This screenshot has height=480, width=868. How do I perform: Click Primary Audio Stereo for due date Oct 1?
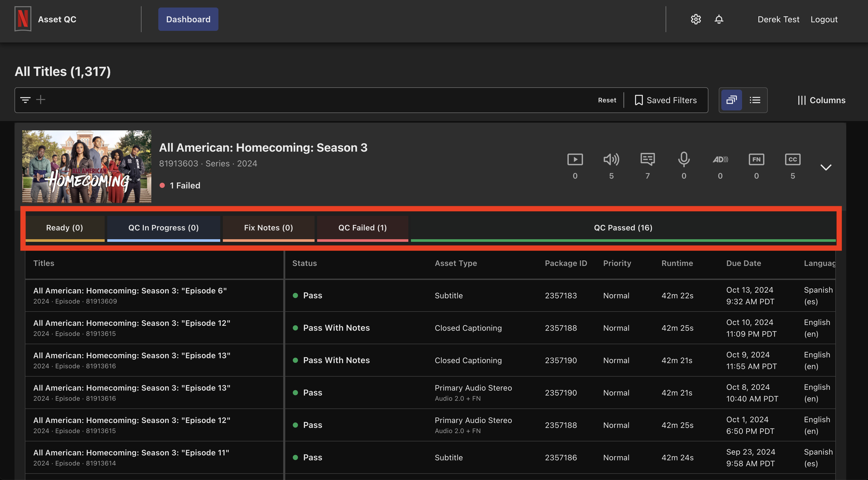pyautogui.click(x=473, y=420)
